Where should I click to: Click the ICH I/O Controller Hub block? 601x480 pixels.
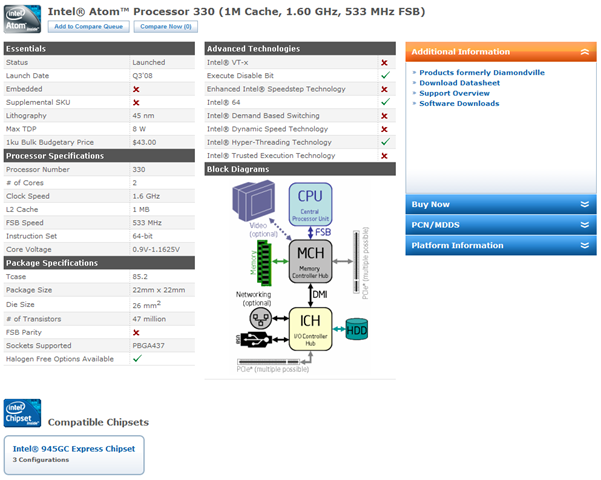pos(310,329)
